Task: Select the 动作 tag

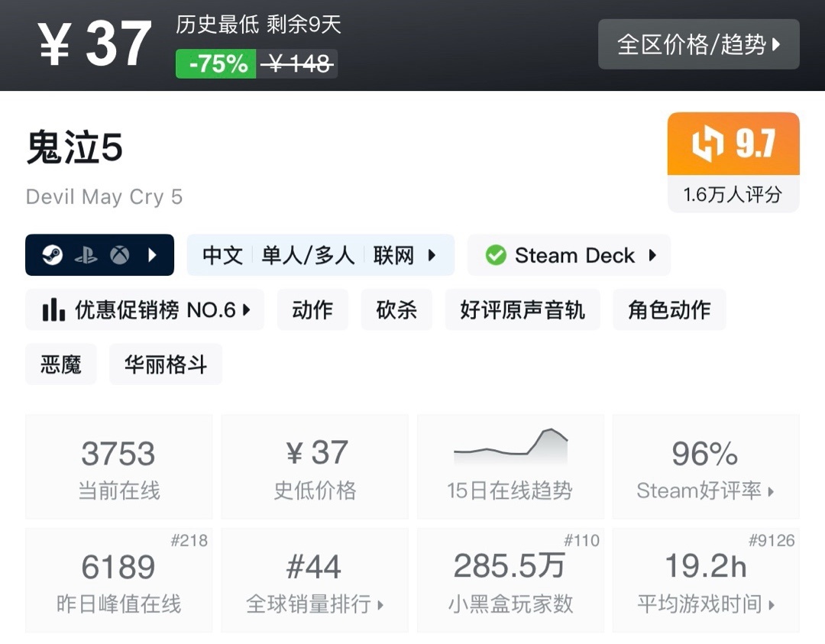Action: click(312, 309)
